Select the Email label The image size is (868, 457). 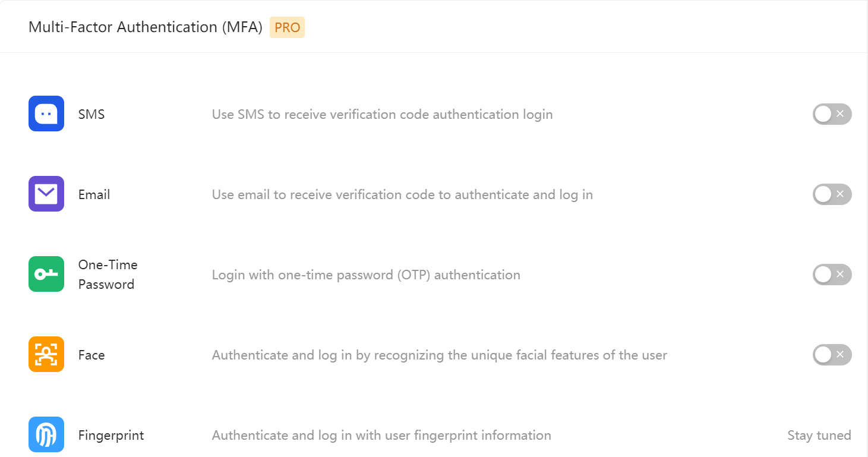94,194
